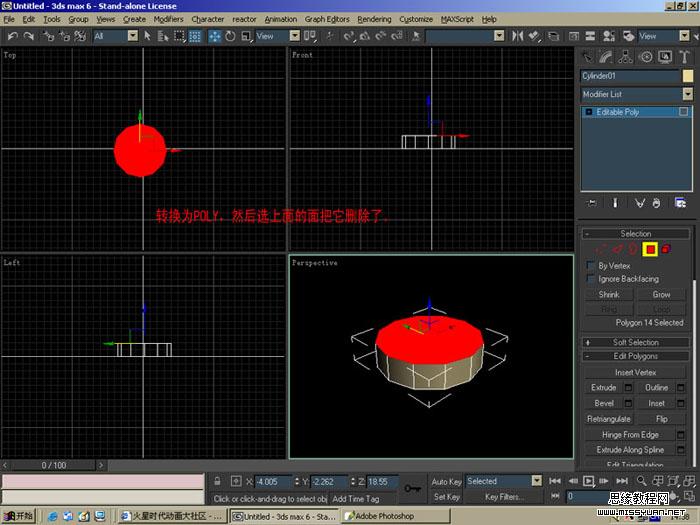Select Element sub-object level icon
Image resolution: width=700 pixels, height=525 pixels.
pos(666,249)
